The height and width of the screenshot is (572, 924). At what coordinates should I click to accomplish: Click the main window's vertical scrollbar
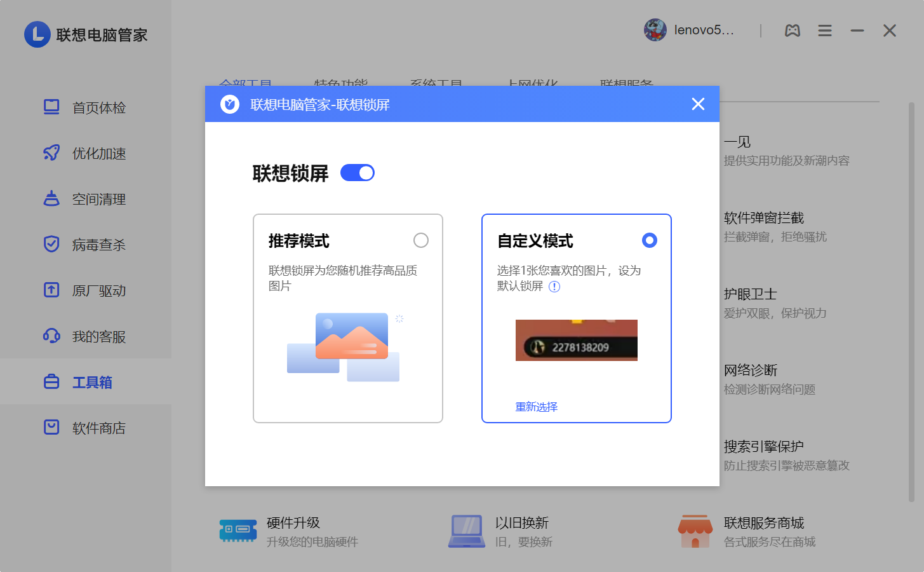(x=911, y=302)
